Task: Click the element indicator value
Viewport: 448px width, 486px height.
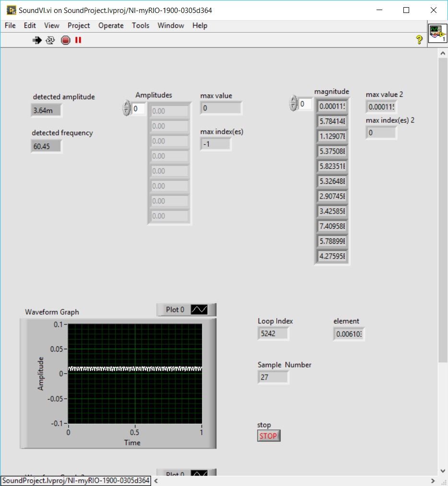Action: 349,334
